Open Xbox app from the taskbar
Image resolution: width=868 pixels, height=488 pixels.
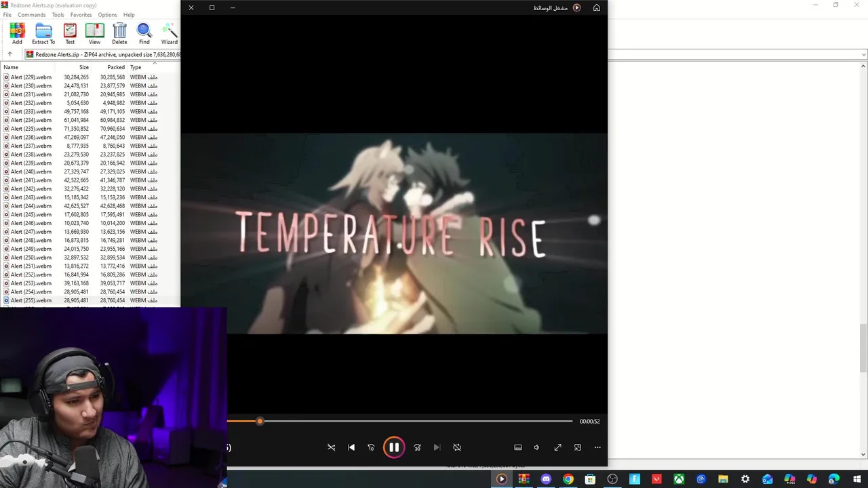(x=679, y=479)
